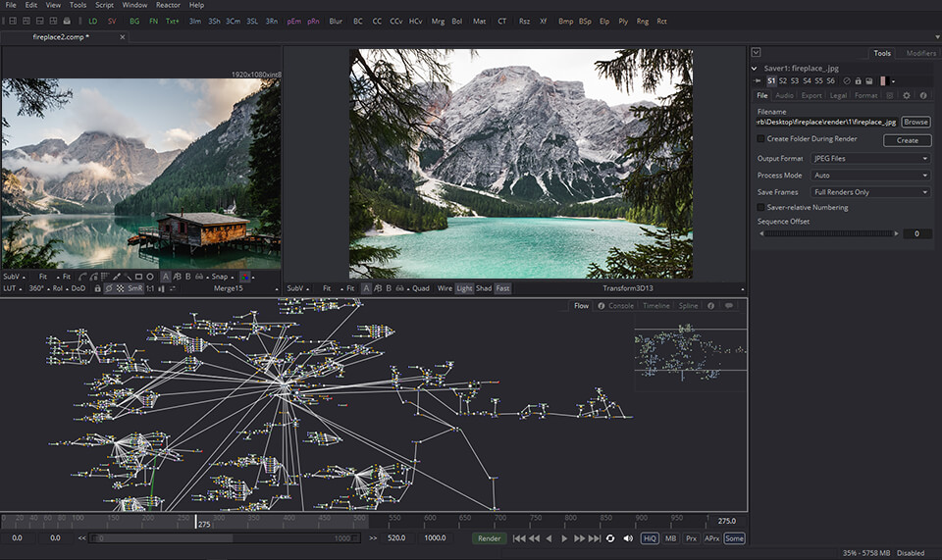
Task: Switch to the Spline tab
Action: pos(688,306)
